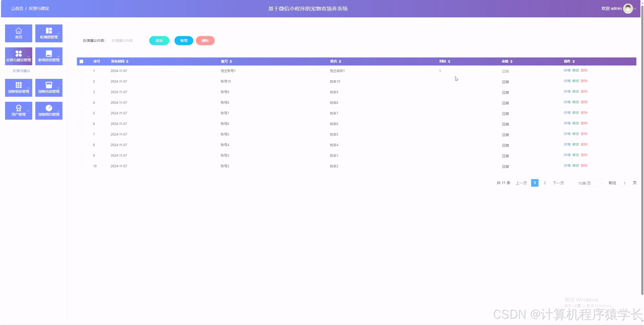Open the pet adoption management (宠物领养管理) grid icon
Image resolution: width=644 pixels, height=325 pixels.
[18, 85]
